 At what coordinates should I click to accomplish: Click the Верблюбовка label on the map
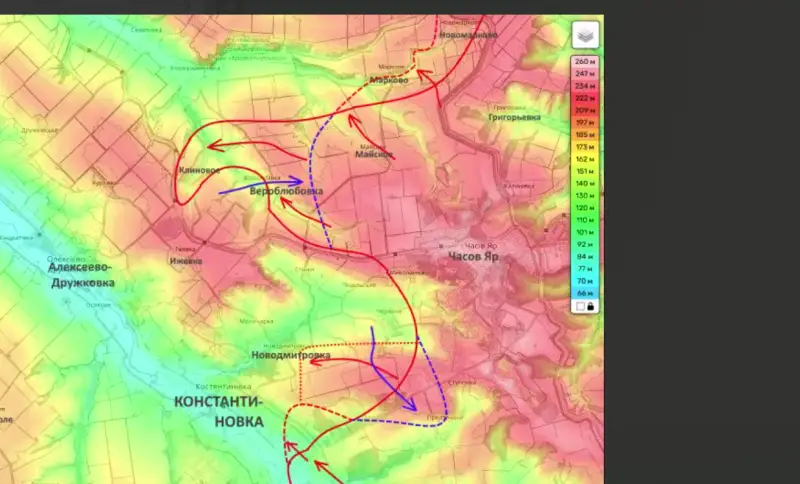pyautogui.click(x=286, y=190)
